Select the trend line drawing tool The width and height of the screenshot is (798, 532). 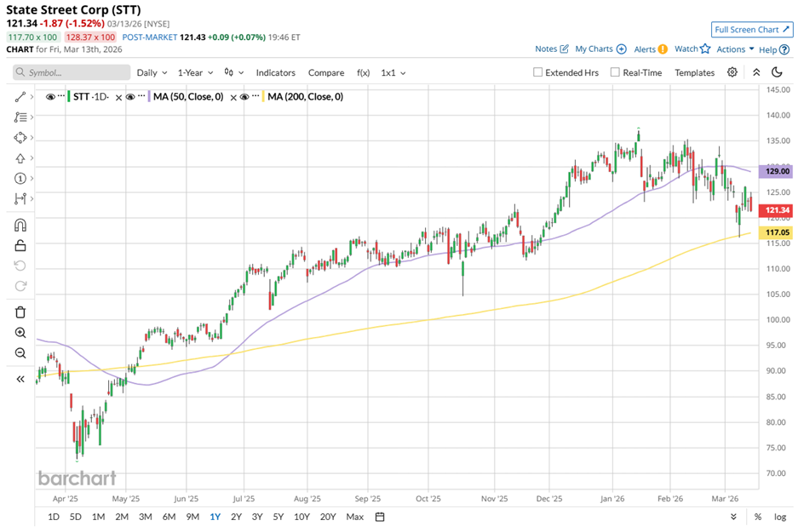20,97
